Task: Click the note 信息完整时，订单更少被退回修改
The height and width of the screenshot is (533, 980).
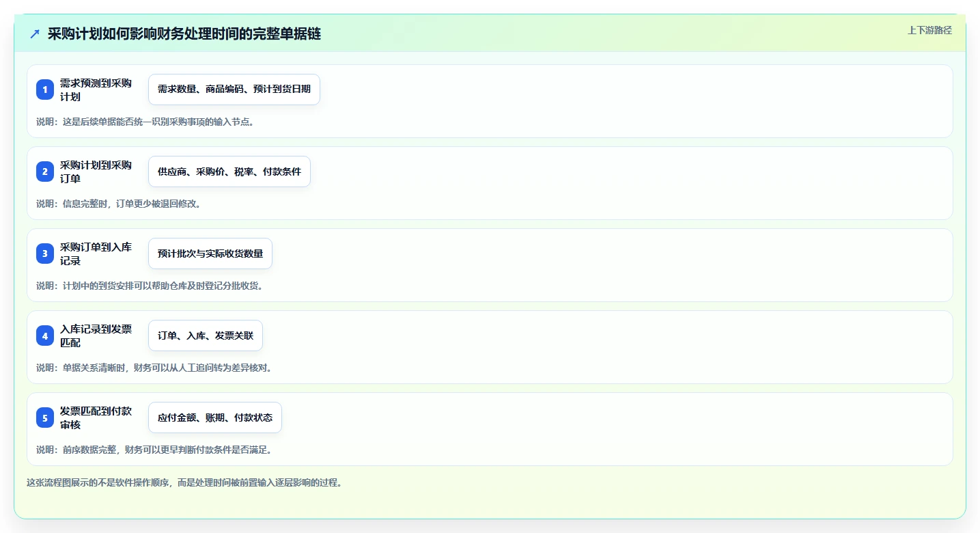Action: pos(119,204)
